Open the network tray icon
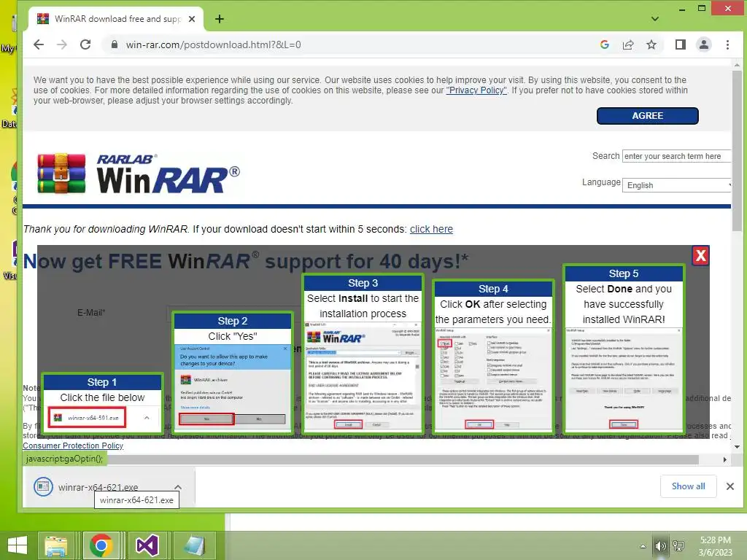Image resolution: width=747 pixels, height=560 pixels. point(678,546)
